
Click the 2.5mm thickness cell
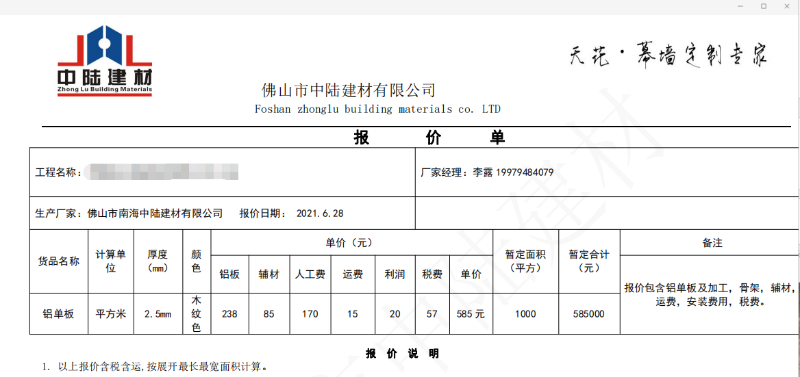point(158,314)
